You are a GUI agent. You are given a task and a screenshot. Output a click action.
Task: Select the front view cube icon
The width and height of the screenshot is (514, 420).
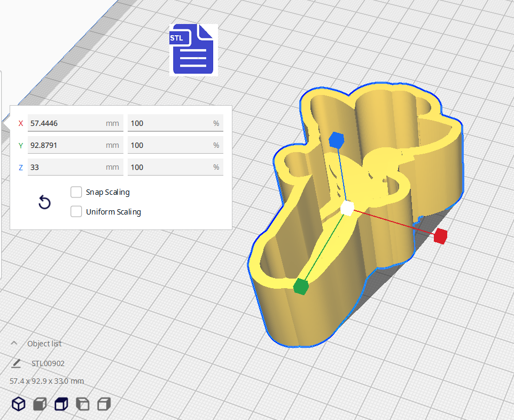pos(40,404)
